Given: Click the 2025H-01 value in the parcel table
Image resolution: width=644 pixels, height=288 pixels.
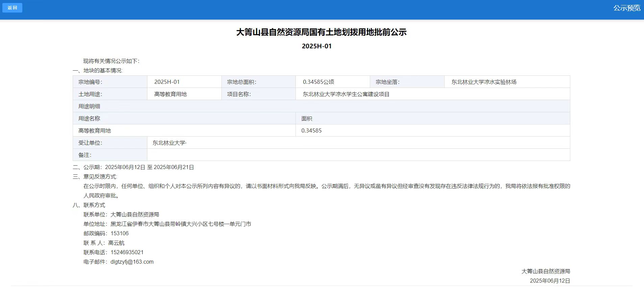Looking at the screenshot, I should point(167,82).
